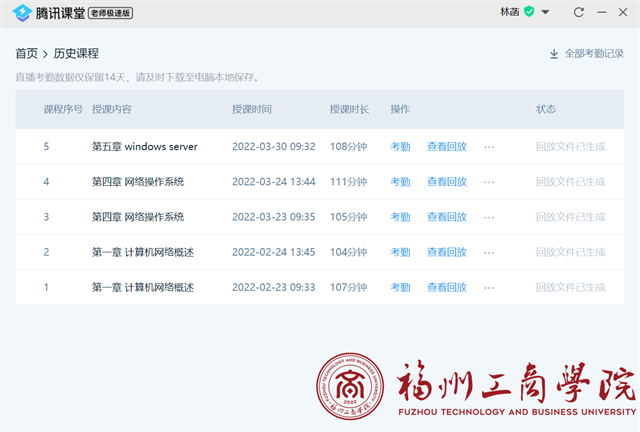The width and height of the screenshot is (640, 432).
Task: Open the more options dots for course 2
Action: point(489,252)
